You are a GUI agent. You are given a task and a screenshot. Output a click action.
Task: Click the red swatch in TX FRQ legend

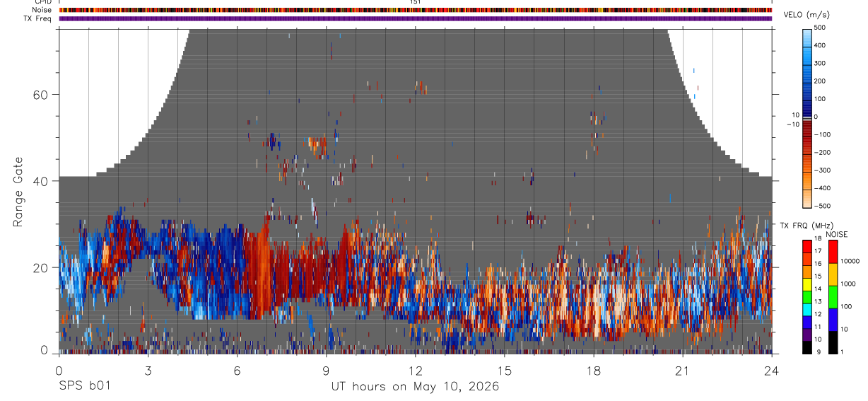pyautogui.click(x=807, y=247)
